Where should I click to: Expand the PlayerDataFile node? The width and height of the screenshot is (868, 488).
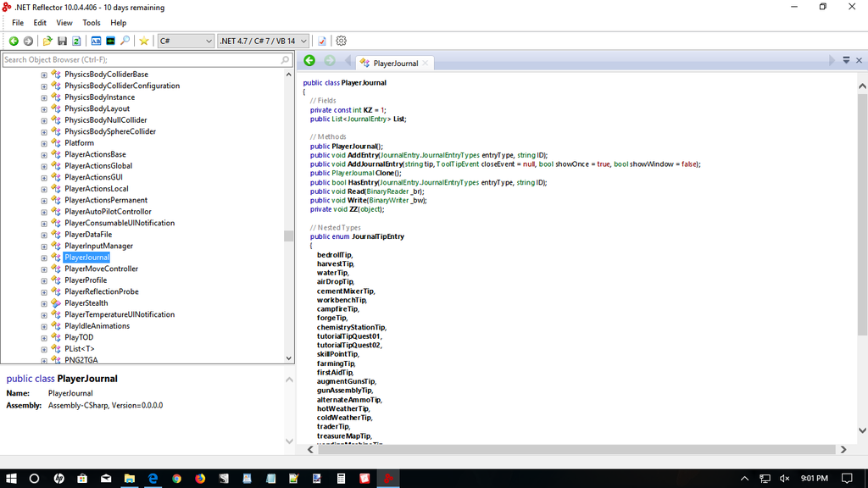[44, 235]
